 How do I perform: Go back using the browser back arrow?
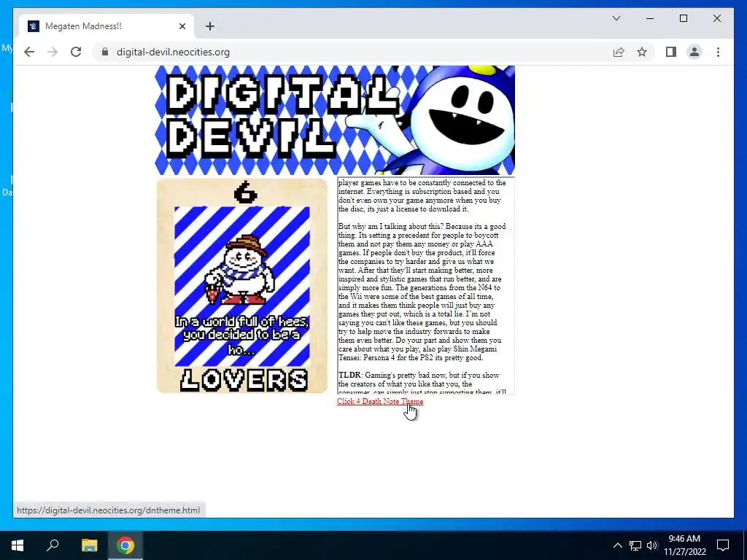[x=29, y=52]
